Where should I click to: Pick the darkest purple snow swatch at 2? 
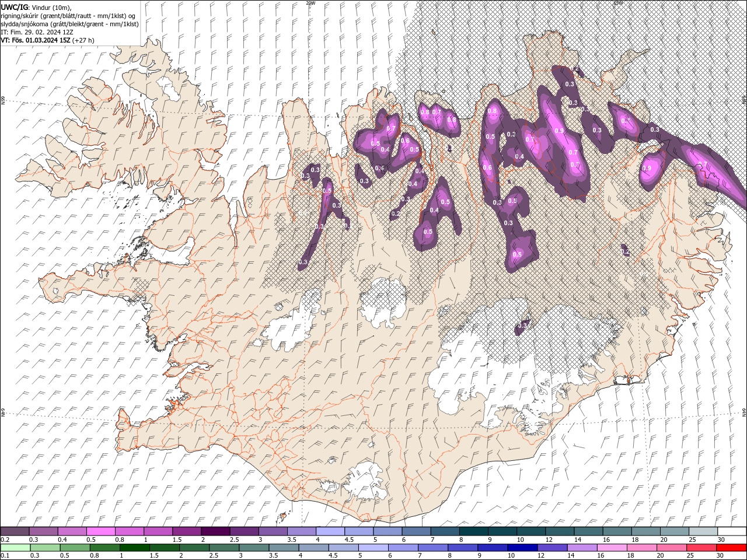click(x=215, y=531)
